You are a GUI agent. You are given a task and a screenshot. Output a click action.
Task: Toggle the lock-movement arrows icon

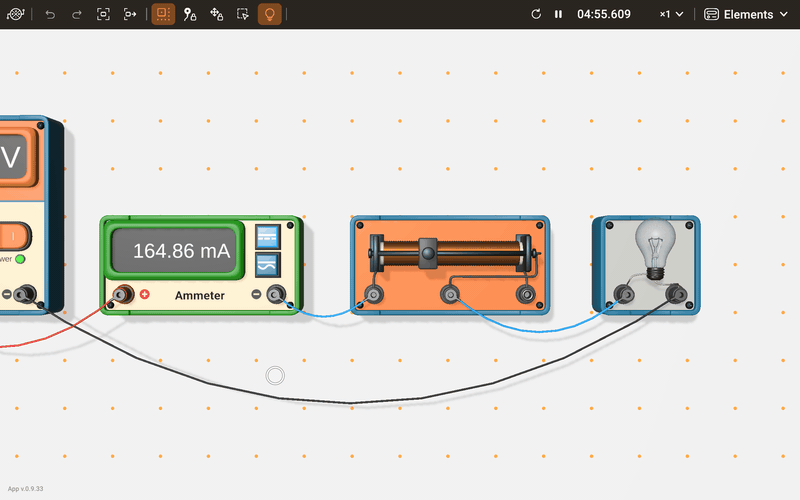[216, 14]
